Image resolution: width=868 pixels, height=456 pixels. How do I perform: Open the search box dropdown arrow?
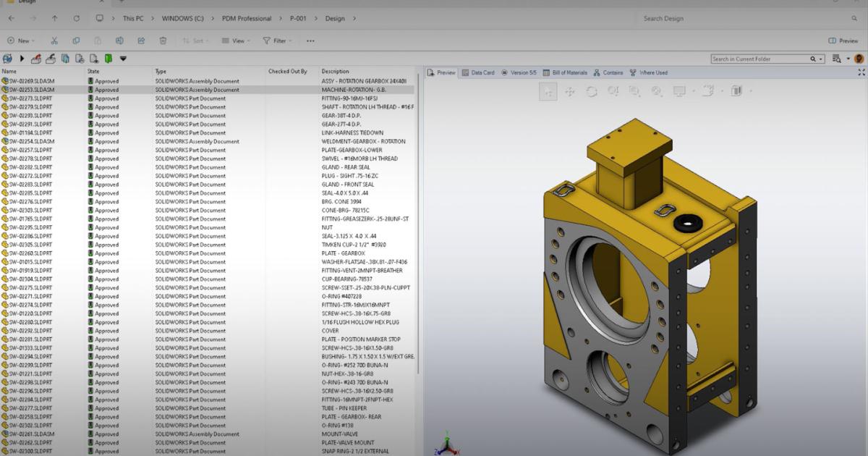click(822, 59)
